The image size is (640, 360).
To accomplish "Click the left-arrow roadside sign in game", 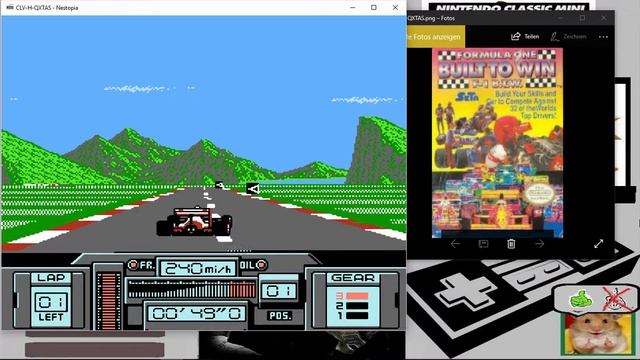I will point(253,189).
